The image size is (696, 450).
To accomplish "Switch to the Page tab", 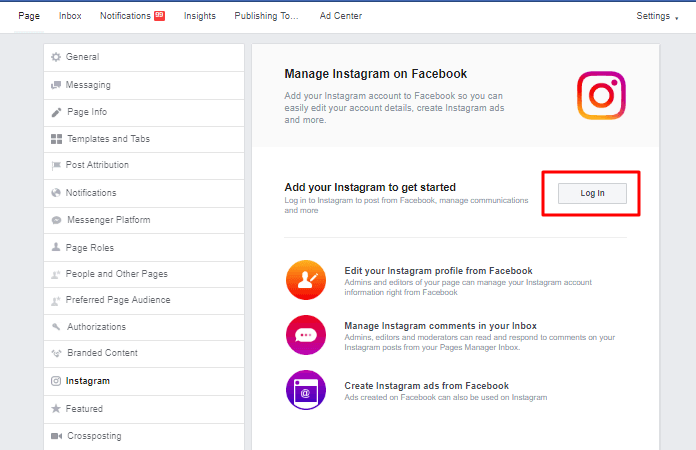I will pos(29,16).
